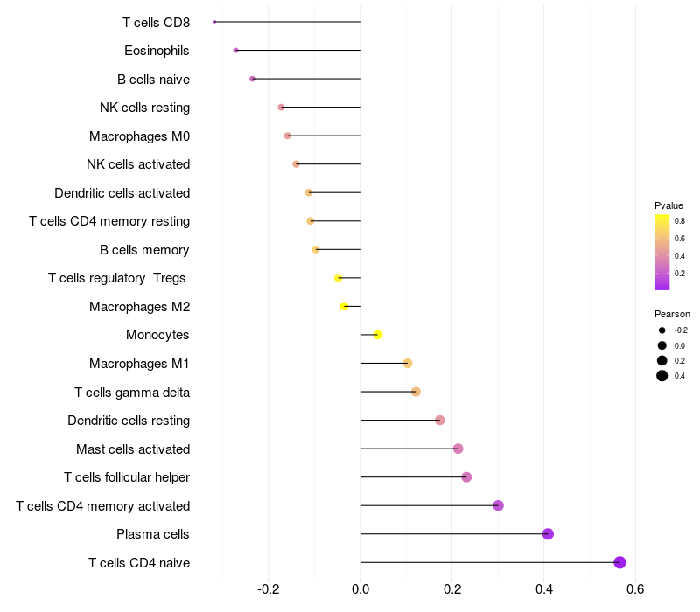Click the Mast cells activated point
Screen dimensions: 700x612
point(458,449)
